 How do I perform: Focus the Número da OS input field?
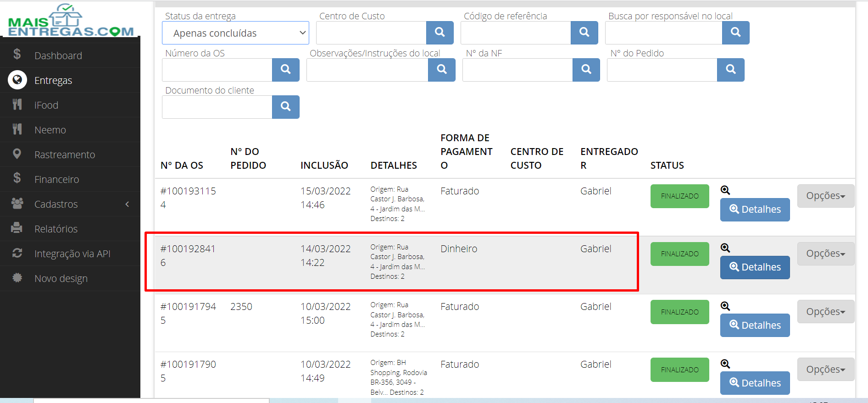click(x=217, y=70)
